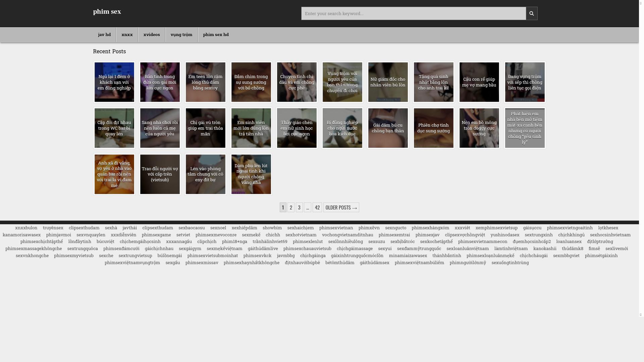
Task: Click the Older Posts arrow button
Action: pos(341,207)
